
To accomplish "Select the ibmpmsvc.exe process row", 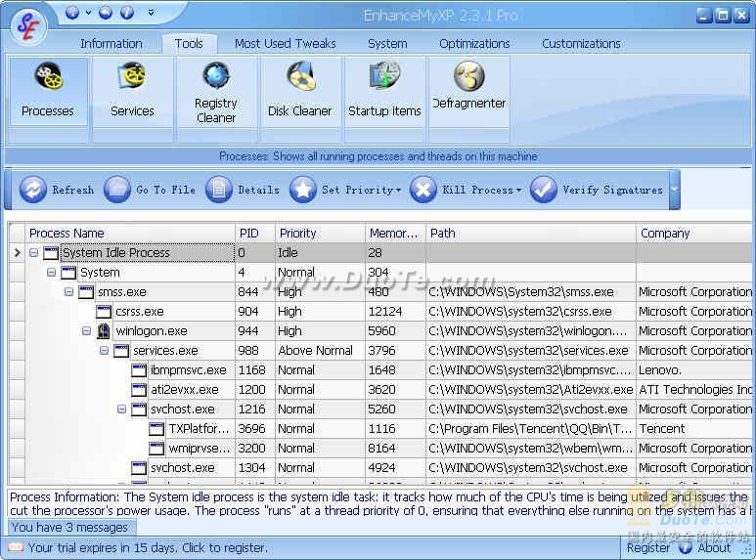I will [380, 370].
